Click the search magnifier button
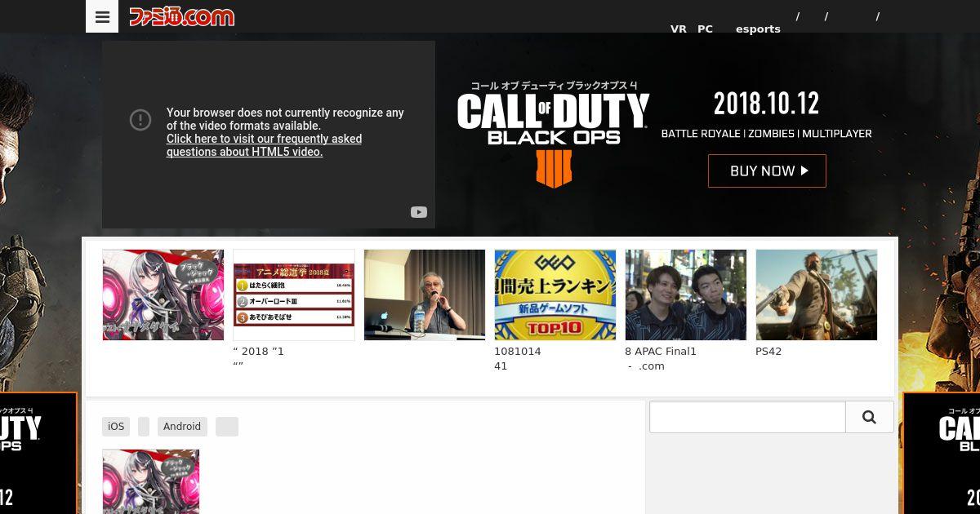The image size is (980, 514). coord(869,417)
